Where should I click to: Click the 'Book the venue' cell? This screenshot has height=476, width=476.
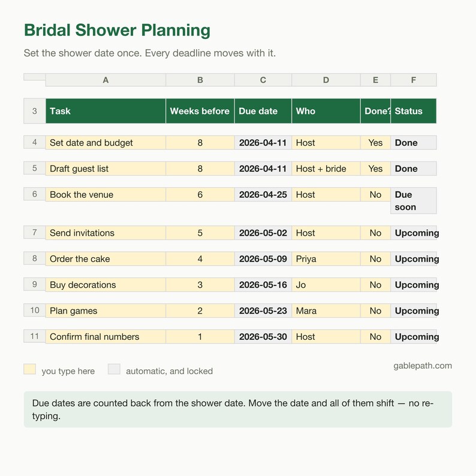[x=106, y=195]
